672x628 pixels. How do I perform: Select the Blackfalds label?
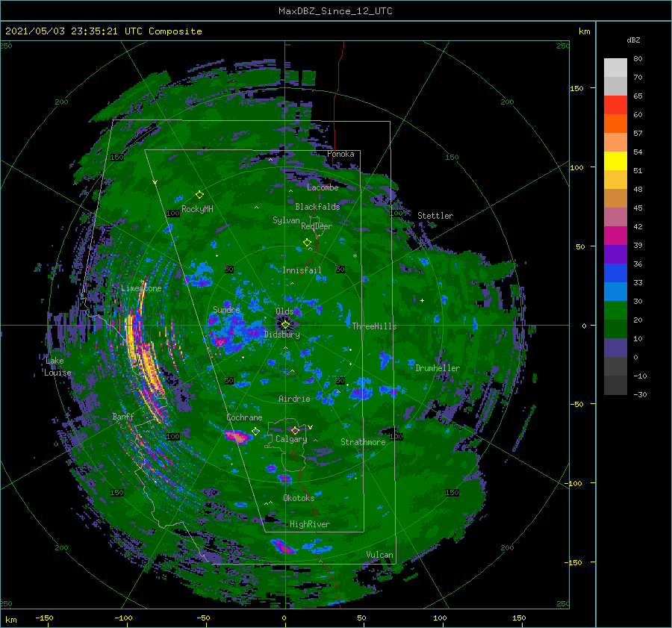[317, 207]
